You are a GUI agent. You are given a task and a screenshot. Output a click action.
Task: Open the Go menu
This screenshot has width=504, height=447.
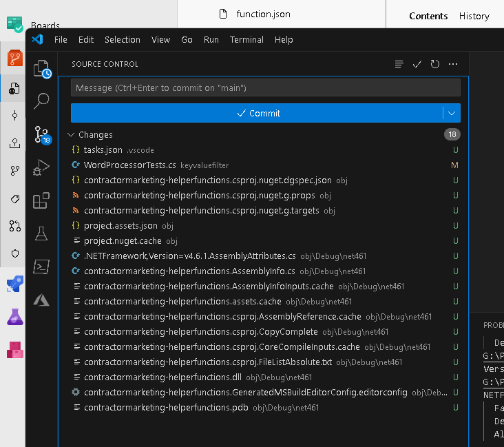click(187, 39)
